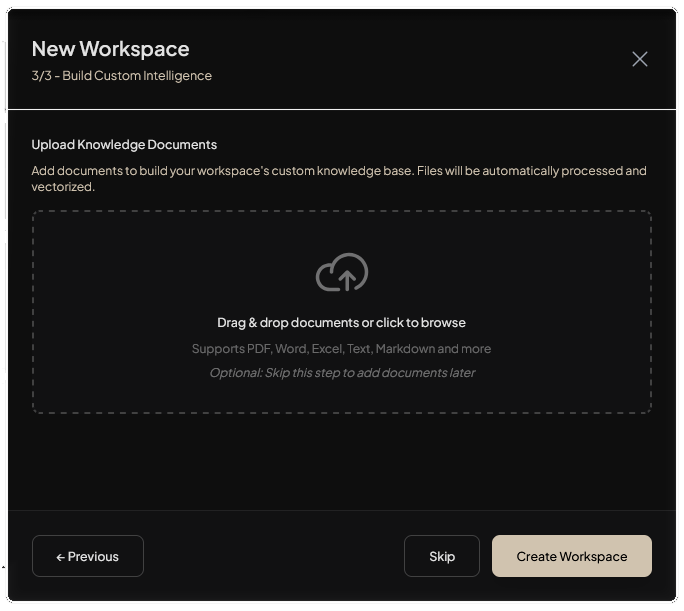Click the 'New Workspace' title
Screen dimensions: 684x611
point(110,48)
